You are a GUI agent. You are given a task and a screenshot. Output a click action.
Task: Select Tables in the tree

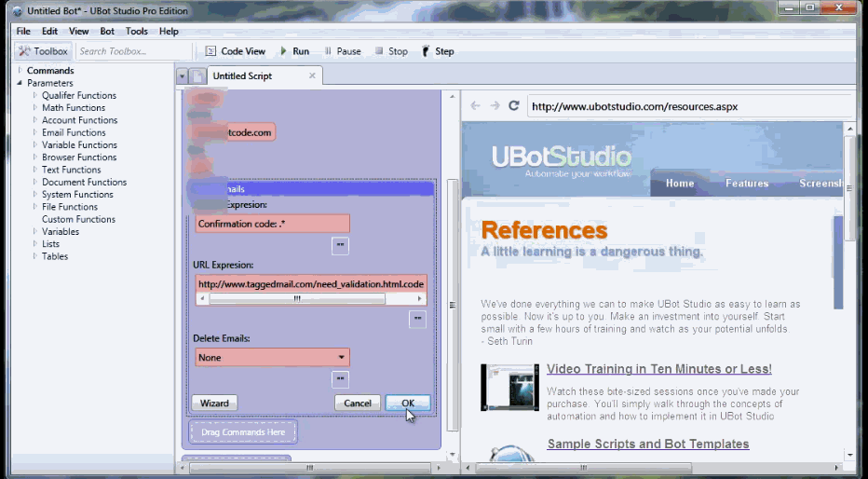(x=55, y=256)
